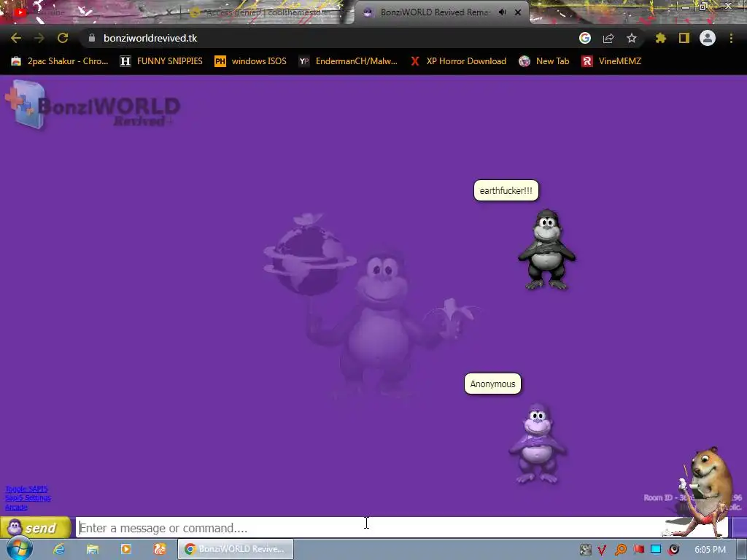Viewport: 747px width, 560px height.
Task: Open the EndermanCH/Malw... bookmark
Action: click(348, 61)
